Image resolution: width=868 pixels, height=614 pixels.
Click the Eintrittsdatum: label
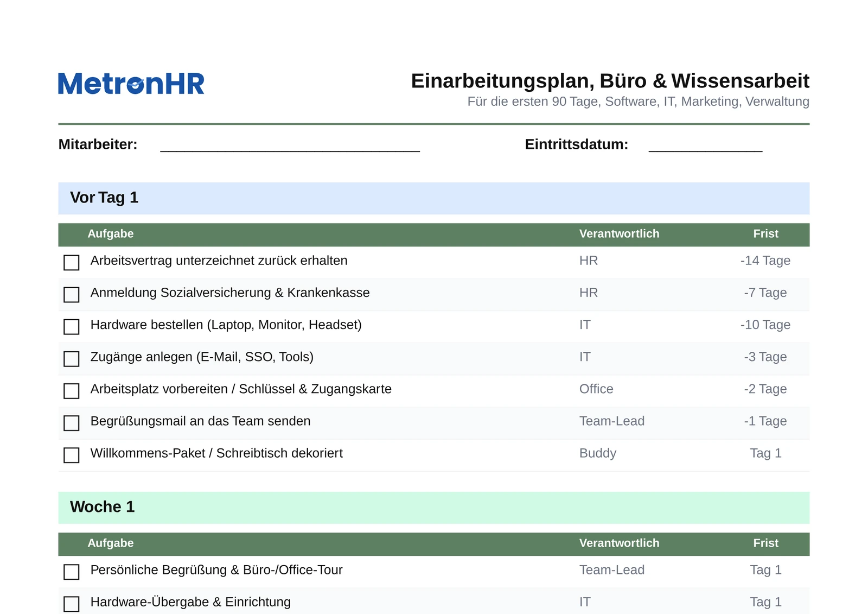576,144
